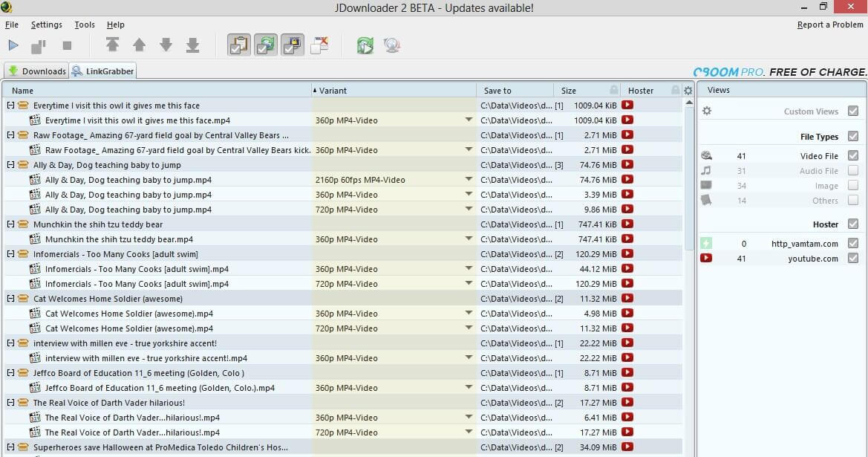Start downloads with the play button
The width and height of the screenshot is (868, 457).
(13, 45)
